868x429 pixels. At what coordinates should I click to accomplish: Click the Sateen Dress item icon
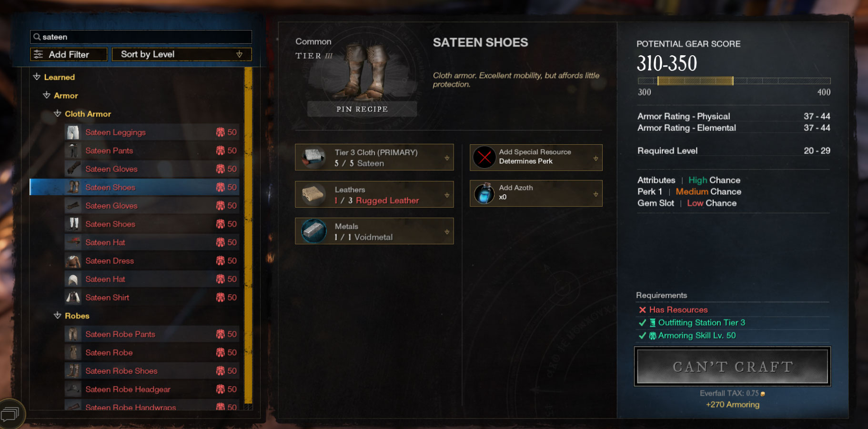[73, 261]
